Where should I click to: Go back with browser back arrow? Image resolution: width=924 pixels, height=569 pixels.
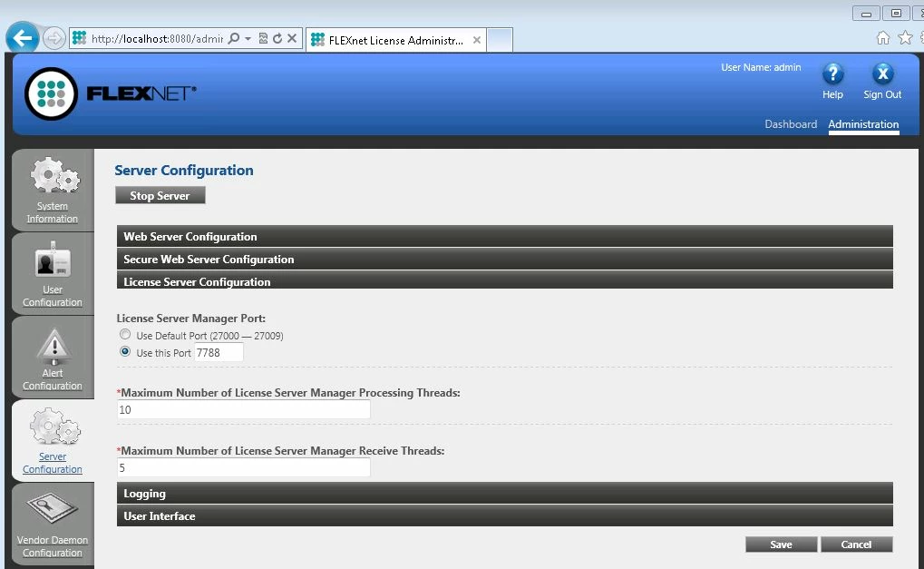click(x=23, y=38)
